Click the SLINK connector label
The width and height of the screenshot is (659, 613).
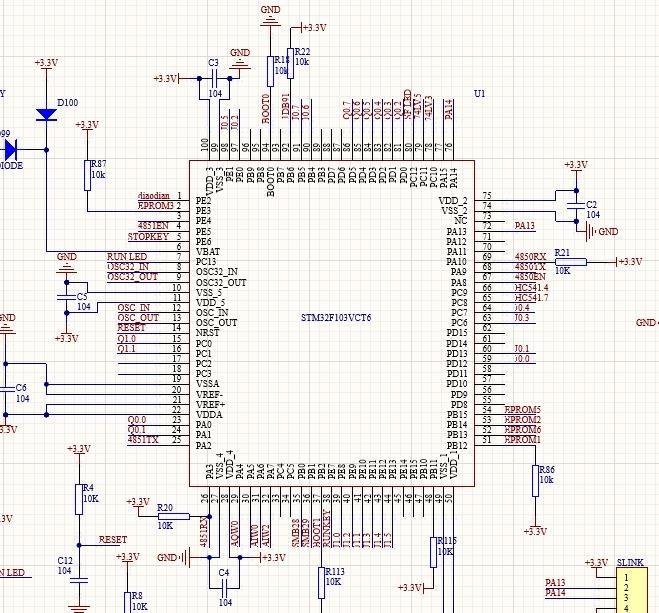tap(630, 562)
